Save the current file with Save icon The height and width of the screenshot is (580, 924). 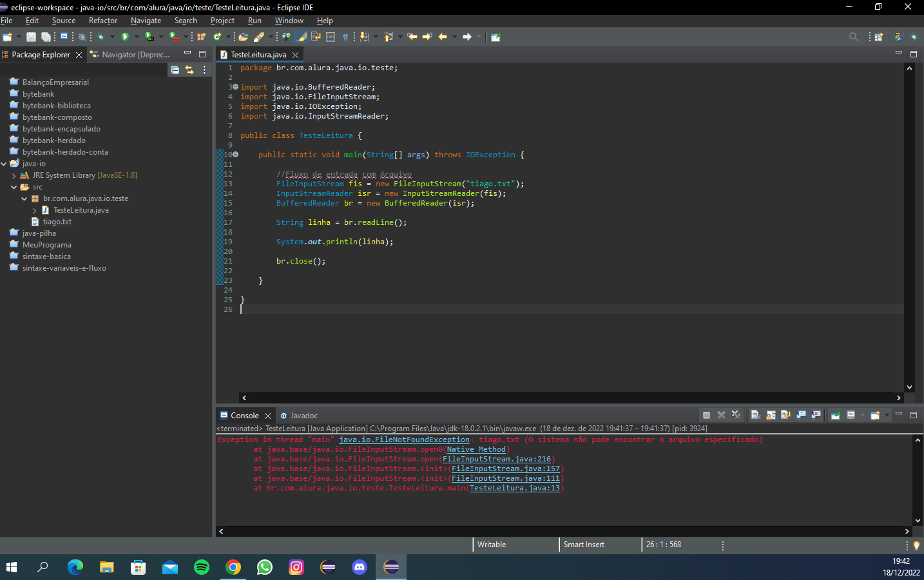coord(31,37)
